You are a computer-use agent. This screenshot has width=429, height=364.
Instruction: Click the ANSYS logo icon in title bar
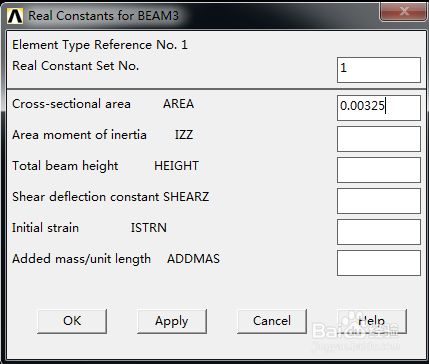tap(15, 16)
